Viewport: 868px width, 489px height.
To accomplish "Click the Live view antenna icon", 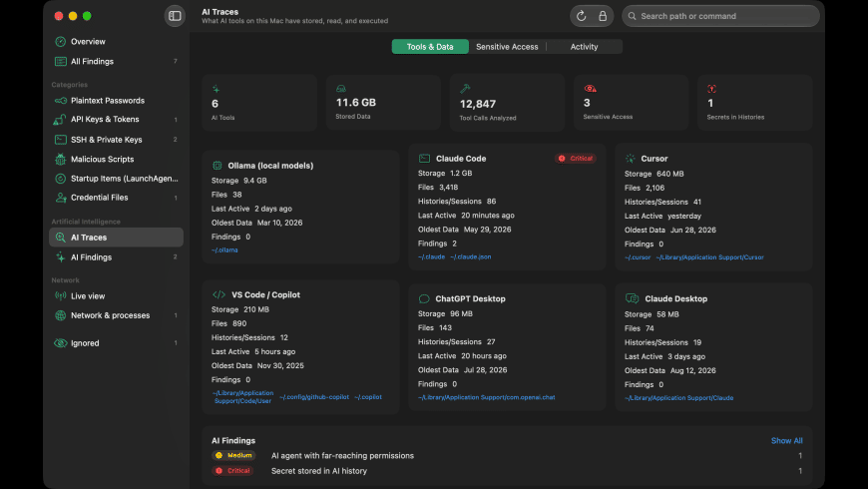I will (60, 295).
